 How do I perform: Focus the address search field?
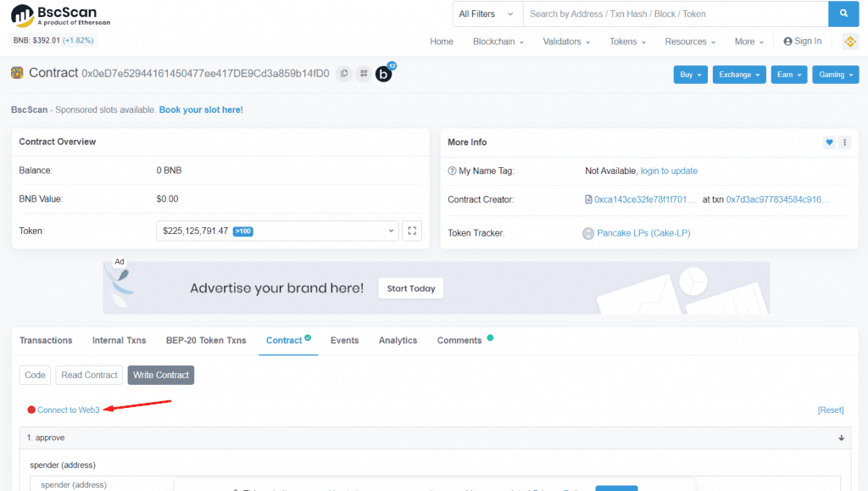[x=676, y=14]
